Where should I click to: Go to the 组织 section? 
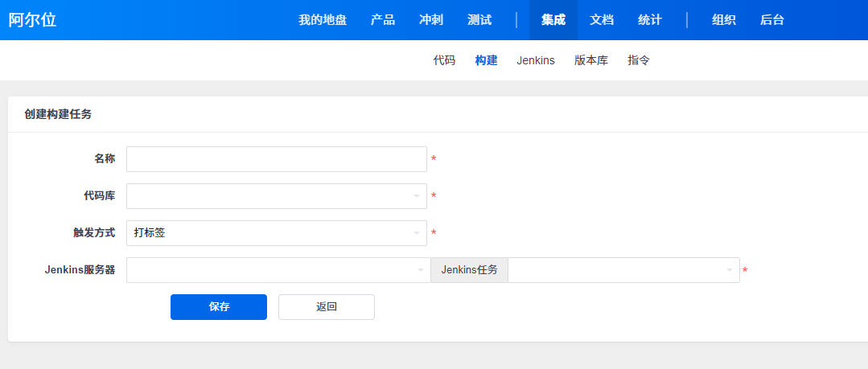click(723, 20)
